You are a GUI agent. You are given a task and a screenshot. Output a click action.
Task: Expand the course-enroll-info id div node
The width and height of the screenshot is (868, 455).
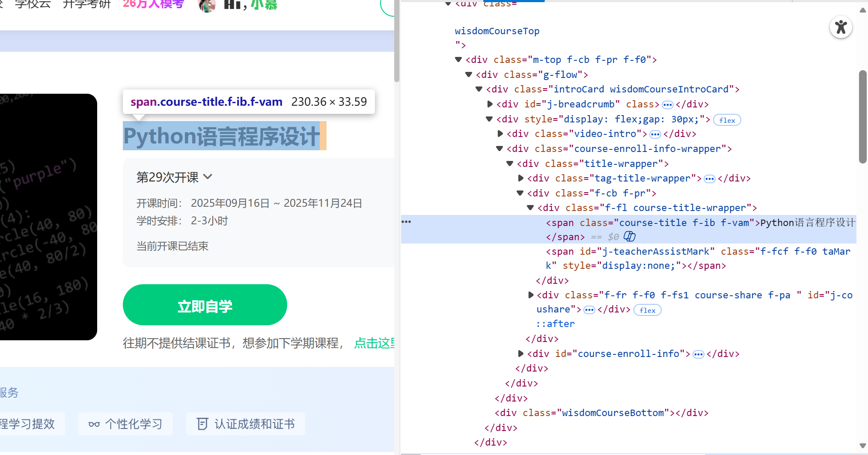(520, 354)
